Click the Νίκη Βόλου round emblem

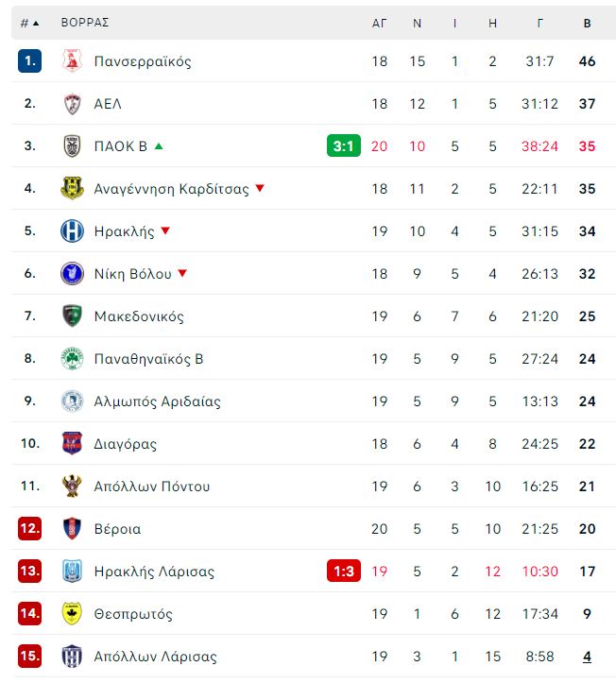click(72, 274)
